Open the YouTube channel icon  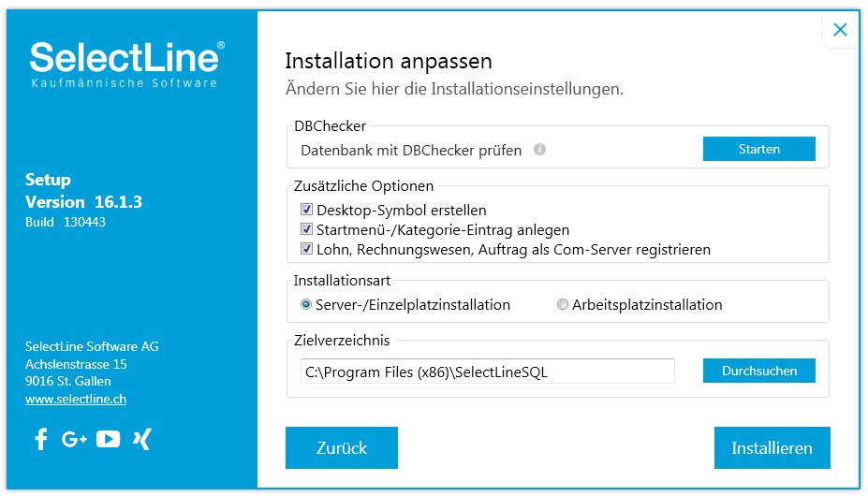click(108, 439)
